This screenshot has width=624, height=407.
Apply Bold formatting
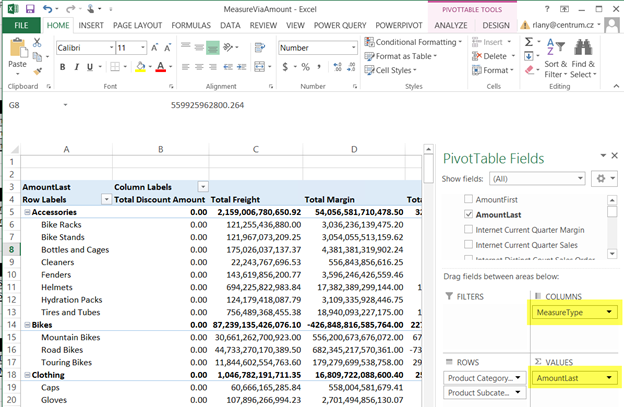point(62,67)
